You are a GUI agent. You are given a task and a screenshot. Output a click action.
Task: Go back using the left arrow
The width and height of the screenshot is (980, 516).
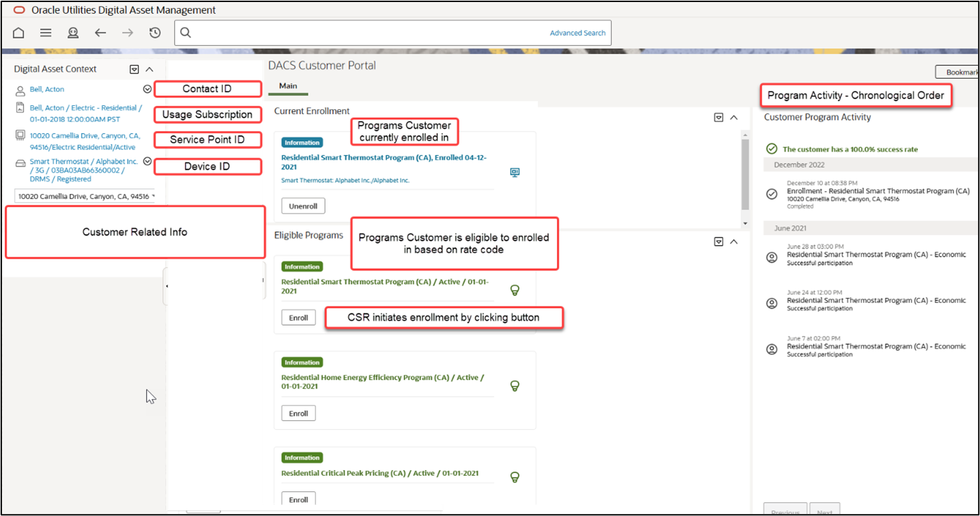(100, 33)
